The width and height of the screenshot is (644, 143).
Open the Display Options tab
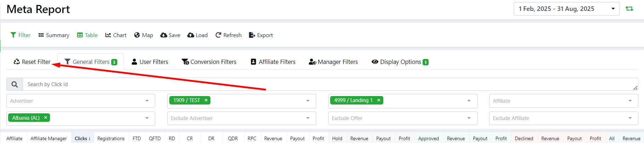point(400,62)
